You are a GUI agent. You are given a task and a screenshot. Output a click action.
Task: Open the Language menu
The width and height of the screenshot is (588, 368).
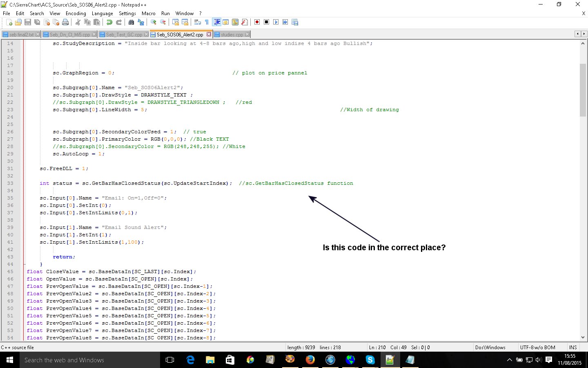102,13
